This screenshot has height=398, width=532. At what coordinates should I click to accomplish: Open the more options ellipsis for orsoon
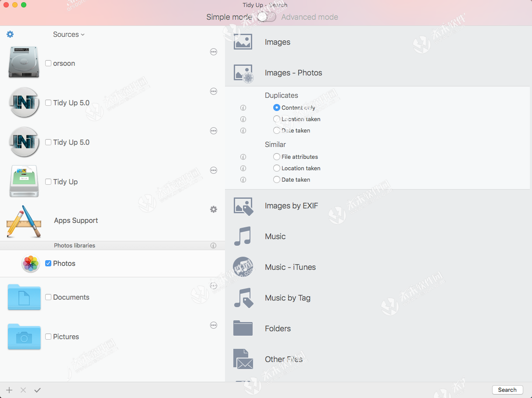tap(214, 52)
